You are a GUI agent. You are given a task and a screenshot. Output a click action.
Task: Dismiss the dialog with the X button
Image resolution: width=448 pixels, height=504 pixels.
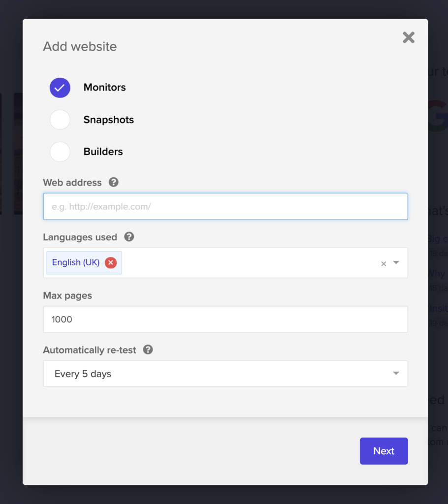[409, 37]
